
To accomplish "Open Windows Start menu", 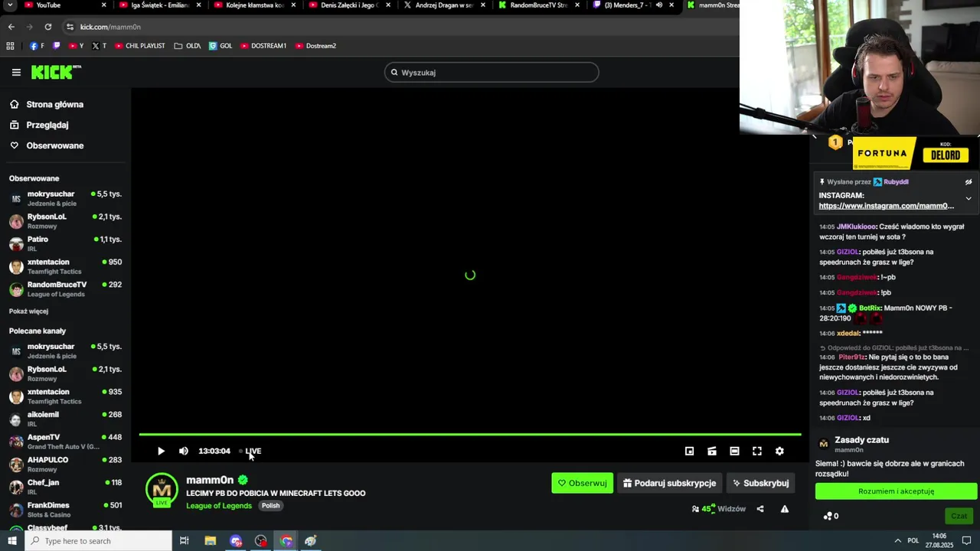I will tap(11, 541).
